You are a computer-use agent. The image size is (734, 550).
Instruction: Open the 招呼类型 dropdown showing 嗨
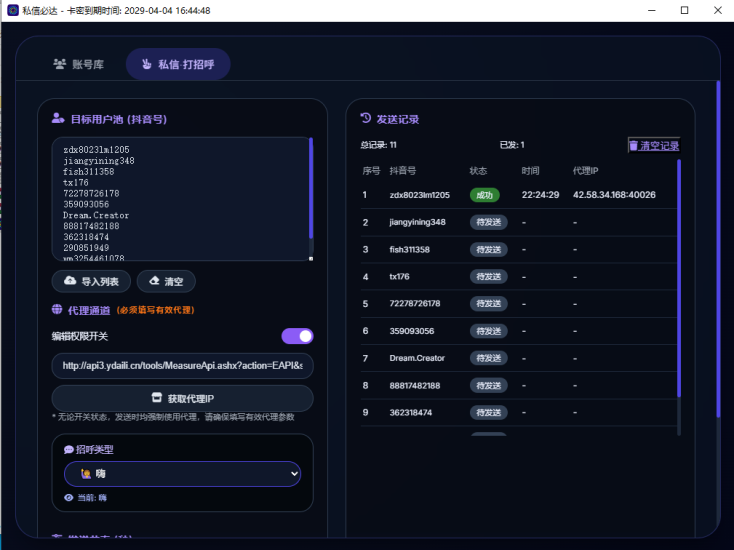[182, 474]
